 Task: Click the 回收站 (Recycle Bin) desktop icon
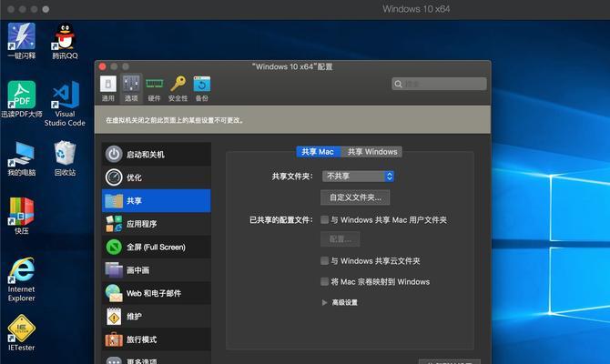click(65, 158)
